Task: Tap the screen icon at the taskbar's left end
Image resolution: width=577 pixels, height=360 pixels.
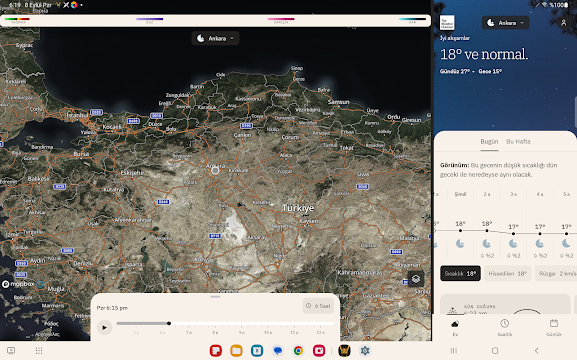Action: (11, 351)
